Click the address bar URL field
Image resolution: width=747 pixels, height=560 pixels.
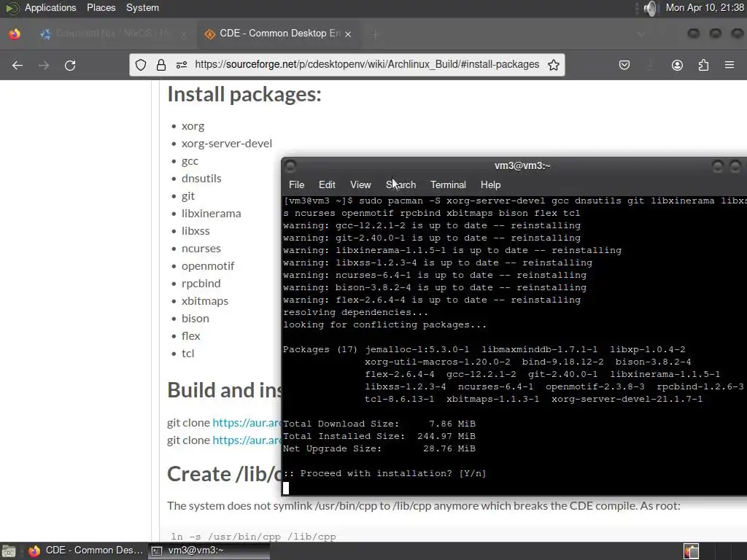[367, 65]
